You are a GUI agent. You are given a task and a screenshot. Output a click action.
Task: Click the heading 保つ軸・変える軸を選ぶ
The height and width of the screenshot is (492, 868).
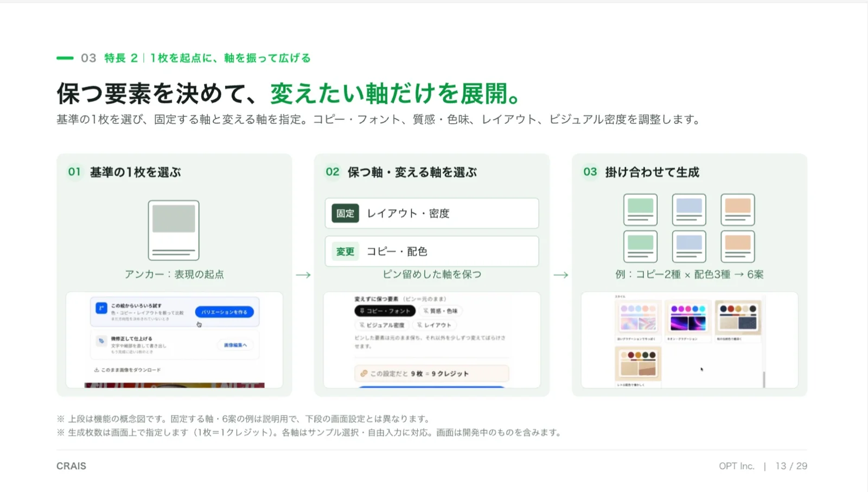tap(412, 172)
